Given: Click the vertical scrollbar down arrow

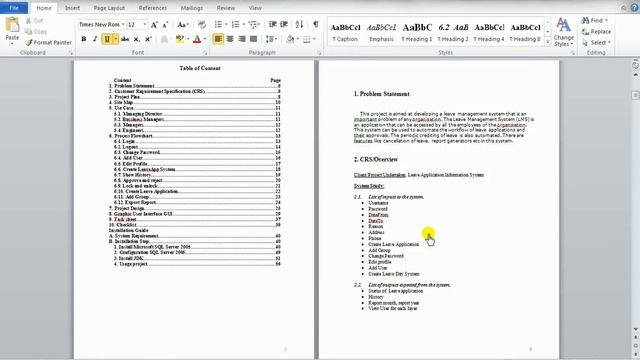Looking at the screenshot, I should [636, 329].
